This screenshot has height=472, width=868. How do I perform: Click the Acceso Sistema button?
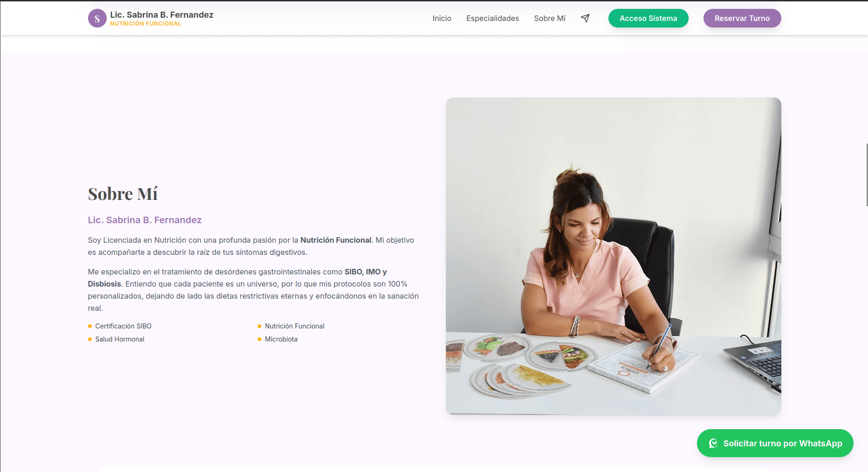(648, 18)
